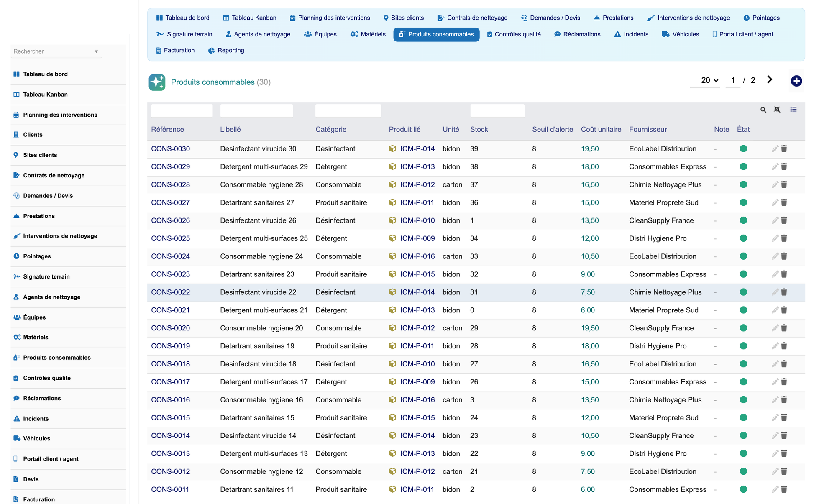This screenshot has width=814, height=504.
Task: Open reference link CONS-0029
Action: [x=170, y=166]
